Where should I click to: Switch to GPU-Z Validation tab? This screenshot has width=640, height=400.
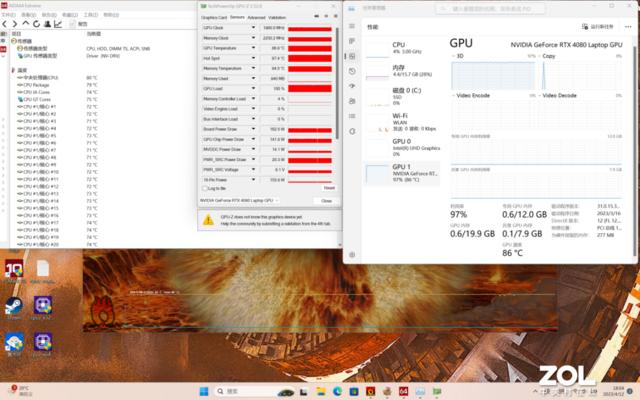pos(277,18)
